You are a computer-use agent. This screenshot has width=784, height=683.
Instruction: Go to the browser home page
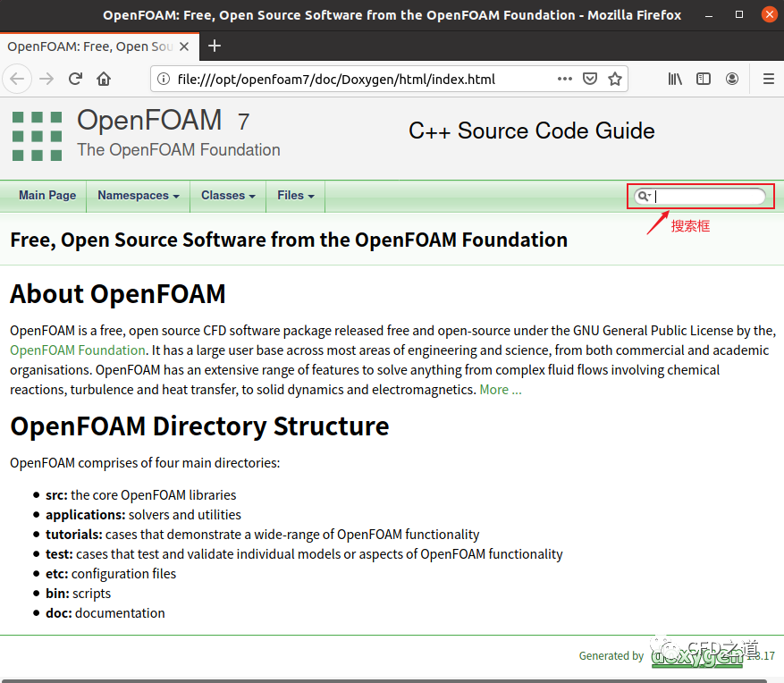[x=103, y=79]
